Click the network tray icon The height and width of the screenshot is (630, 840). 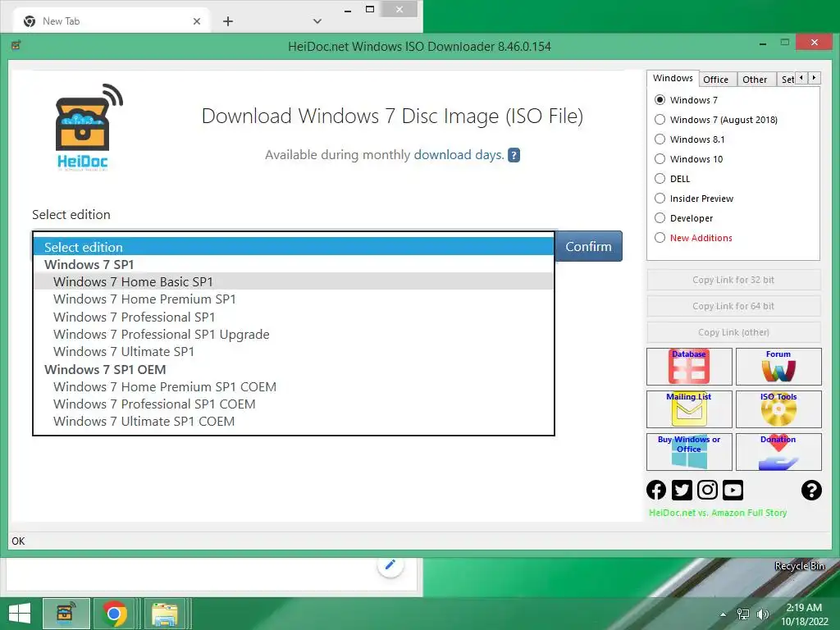tap(743, 614)
